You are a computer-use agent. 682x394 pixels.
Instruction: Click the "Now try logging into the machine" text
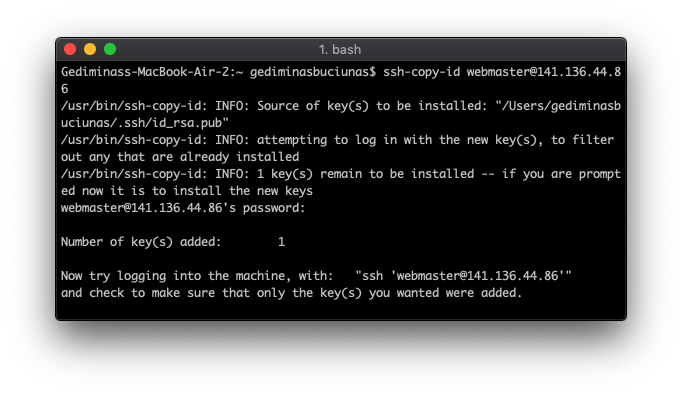point(173,275)
